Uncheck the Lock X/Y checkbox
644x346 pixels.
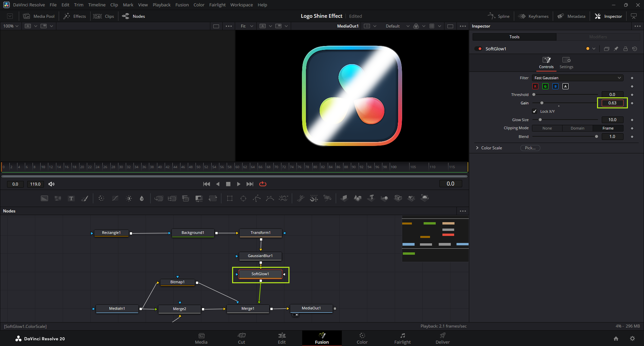tap(535, 111)
